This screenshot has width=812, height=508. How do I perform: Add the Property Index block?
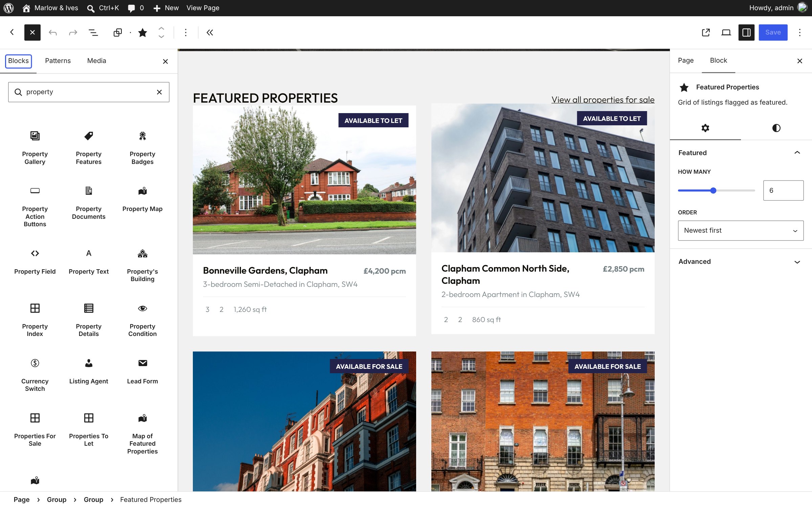(x=35, y=320)
